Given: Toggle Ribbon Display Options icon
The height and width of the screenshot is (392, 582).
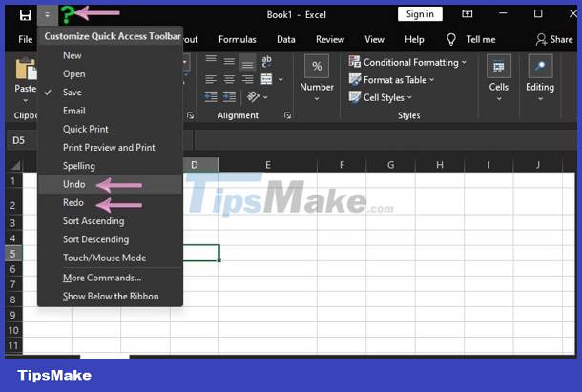Looking at the screenshot, I should tap(467, 13).
